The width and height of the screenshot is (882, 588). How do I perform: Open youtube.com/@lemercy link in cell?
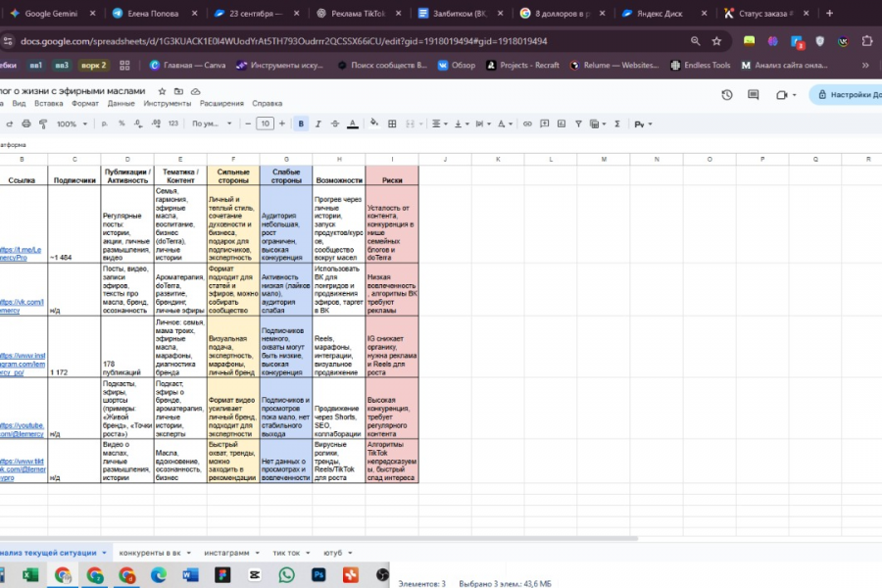point(22,430)
